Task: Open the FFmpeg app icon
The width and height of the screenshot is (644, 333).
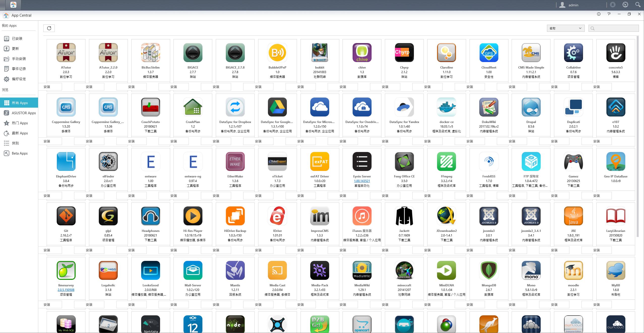Action: (446, 162)
